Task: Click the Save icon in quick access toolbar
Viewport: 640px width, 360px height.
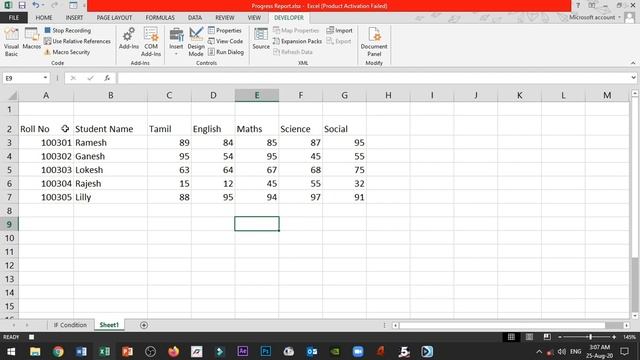Action: (22, 5)
